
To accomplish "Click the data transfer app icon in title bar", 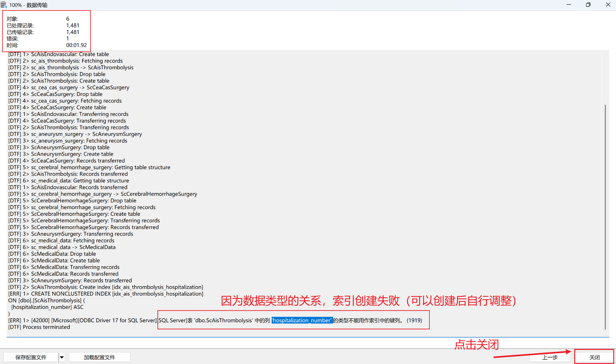I will click(x=4, y=5).
